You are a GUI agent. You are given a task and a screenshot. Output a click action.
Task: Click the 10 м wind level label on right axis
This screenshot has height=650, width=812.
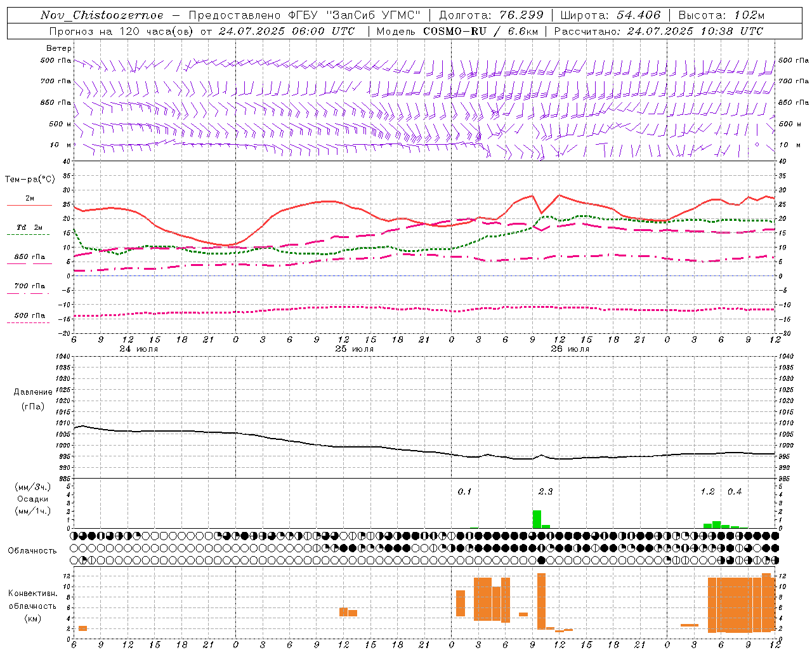coord(789,145)
